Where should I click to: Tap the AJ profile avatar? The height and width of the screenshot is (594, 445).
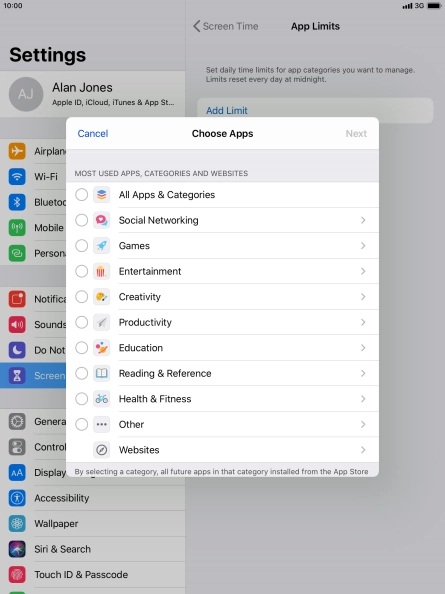(26, 94)
